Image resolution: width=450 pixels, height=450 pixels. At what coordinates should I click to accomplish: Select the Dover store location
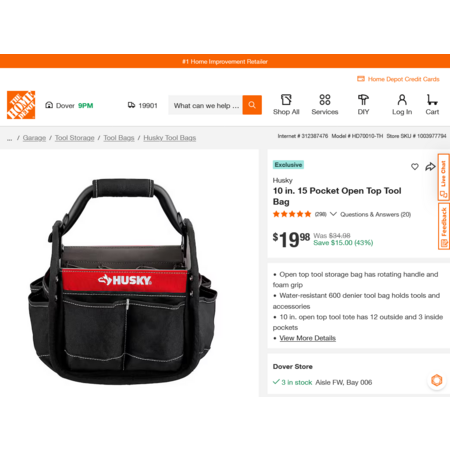(x=69, y=105)
